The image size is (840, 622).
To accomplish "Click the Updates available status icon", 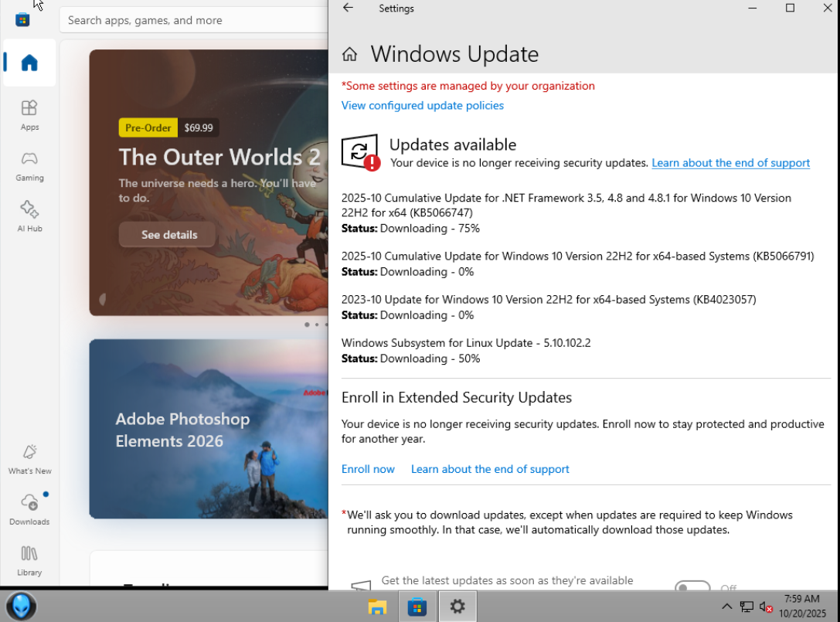I will click(x=361, y=153).
